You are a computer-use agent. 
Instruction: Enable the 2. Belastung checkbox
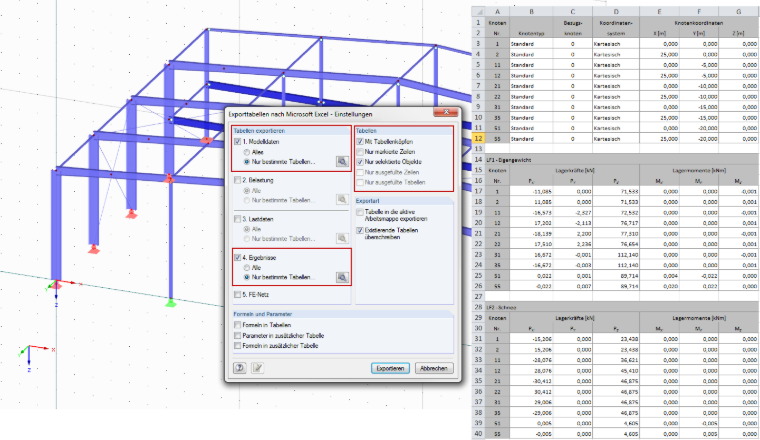[238, 180]
